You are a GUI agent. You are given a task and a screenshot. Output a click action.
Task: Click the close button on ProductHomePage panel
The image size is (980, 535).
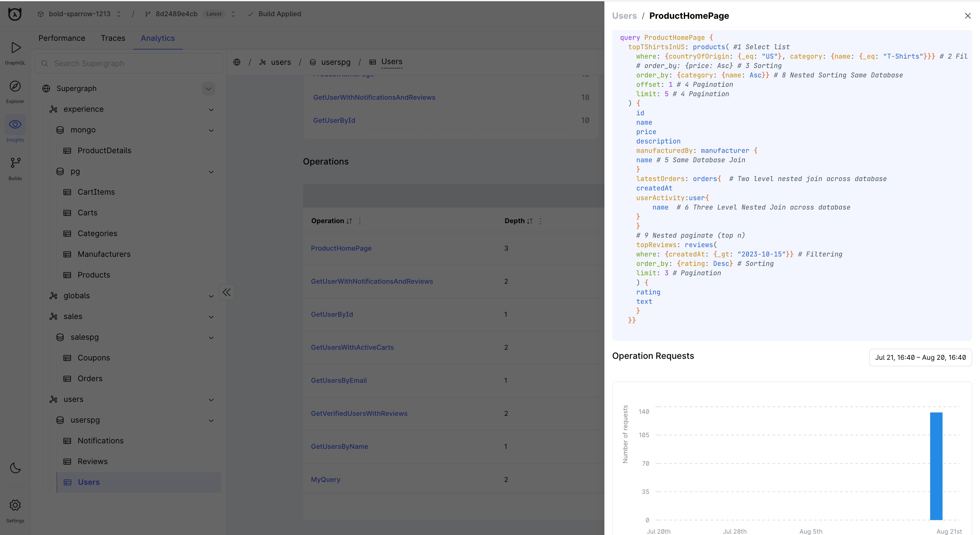click(967, 16)
